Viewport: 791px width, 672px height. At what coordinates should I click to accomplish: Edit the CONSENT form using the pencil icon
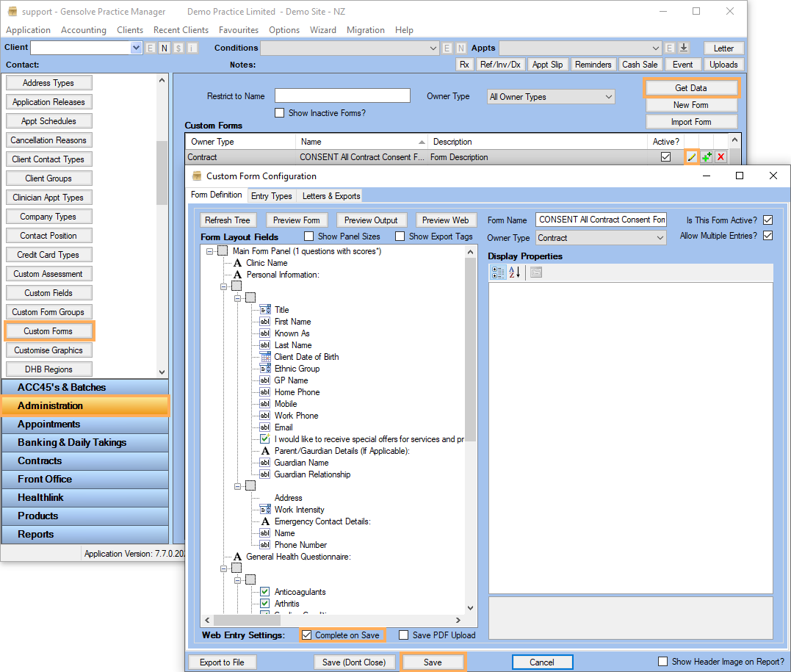691,156
